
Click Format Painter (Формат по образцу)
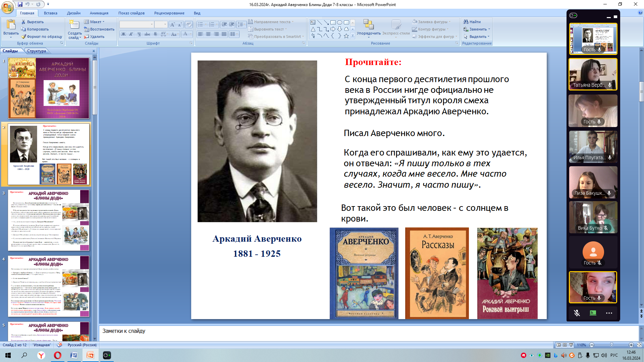coord(42,37)
